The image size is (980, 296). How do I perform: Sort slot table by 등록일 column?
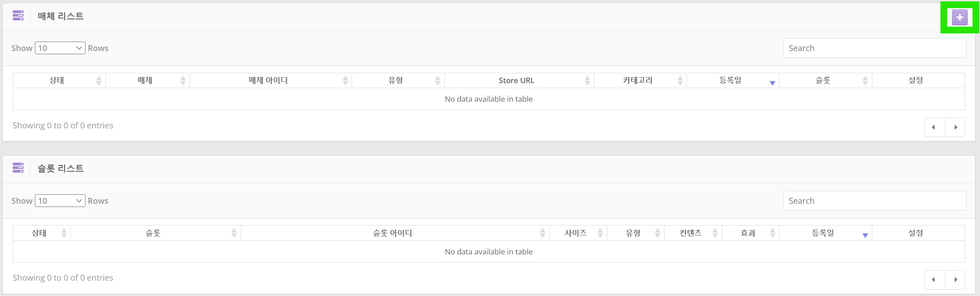pos(823,233)
